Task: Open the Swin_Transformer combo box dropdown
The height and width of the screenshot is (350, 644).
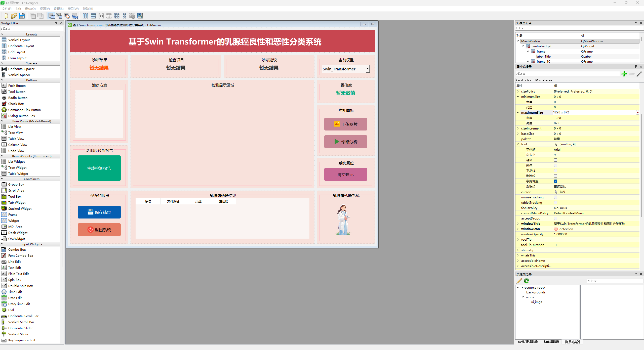Action: 367,69
